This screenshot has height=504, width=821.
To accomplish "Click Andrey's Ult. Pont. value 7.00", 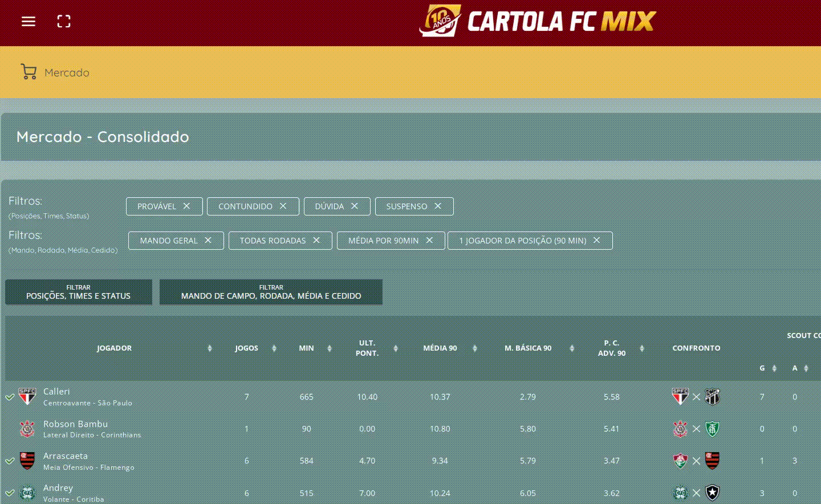I will point(367,493).
